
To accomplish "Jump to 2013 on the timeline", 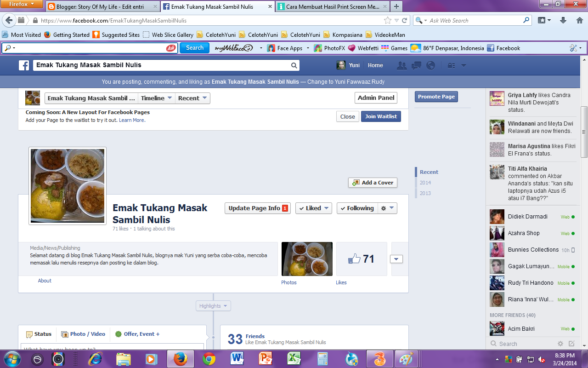I will pos(425,193).
